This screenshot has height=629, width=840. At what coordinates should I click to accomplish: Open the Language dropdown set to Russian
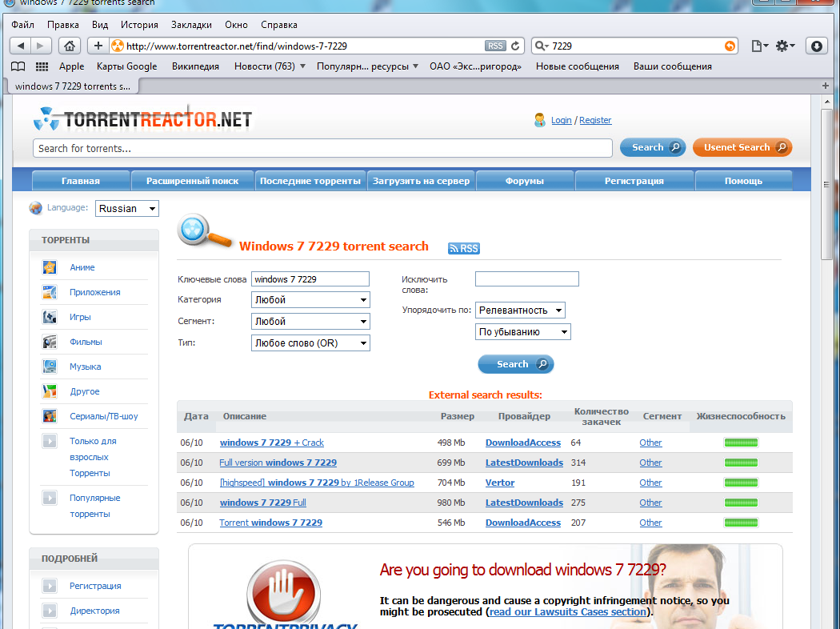(x=127, y=208)
